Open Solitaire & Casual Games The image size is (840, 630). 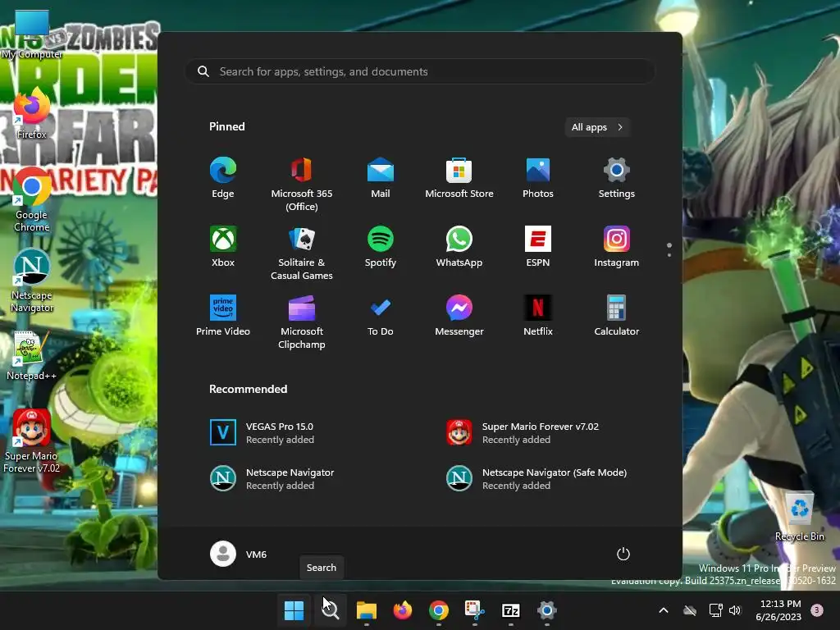pyautogui.click(x=302, y=253)
